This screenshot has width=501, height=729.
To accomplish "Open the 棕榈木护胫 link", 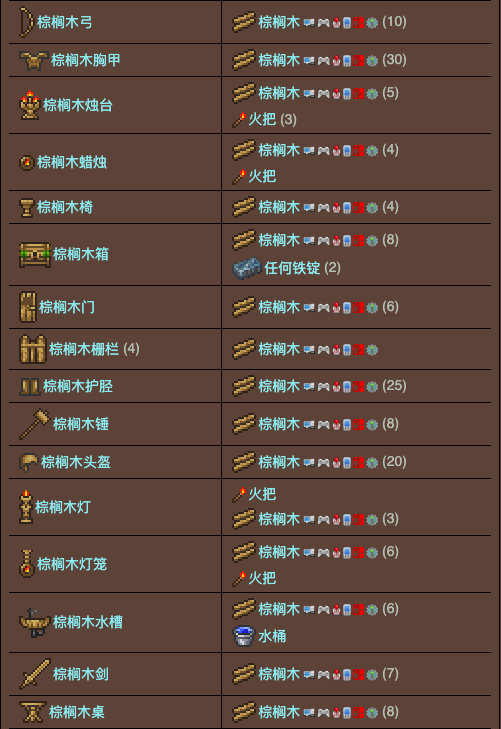I will pyautogui.click(x=78, y=386).
